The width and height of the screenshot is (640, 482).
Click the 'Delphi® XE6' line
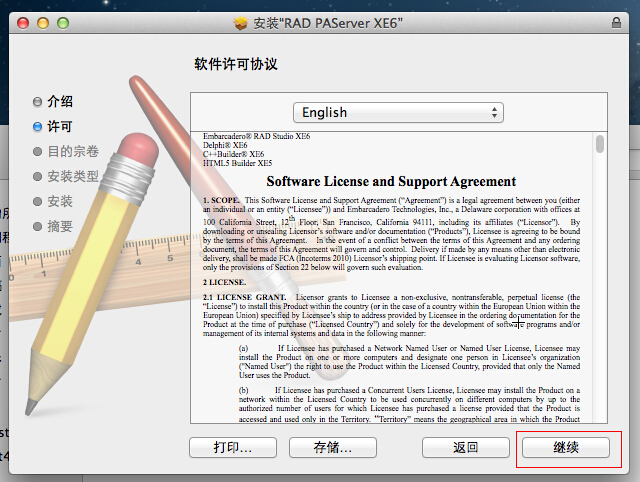point(225,145)
